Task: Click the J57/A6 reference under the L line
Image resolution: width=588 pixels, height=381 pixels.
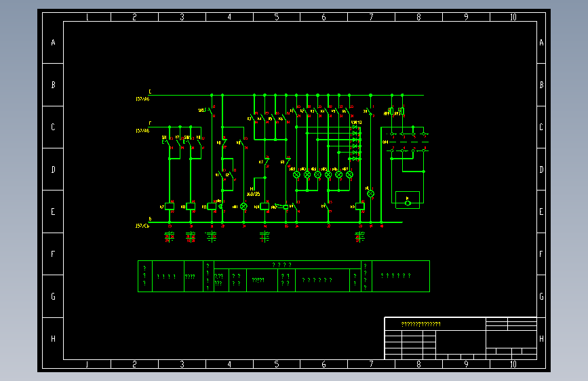Action: 142,100
